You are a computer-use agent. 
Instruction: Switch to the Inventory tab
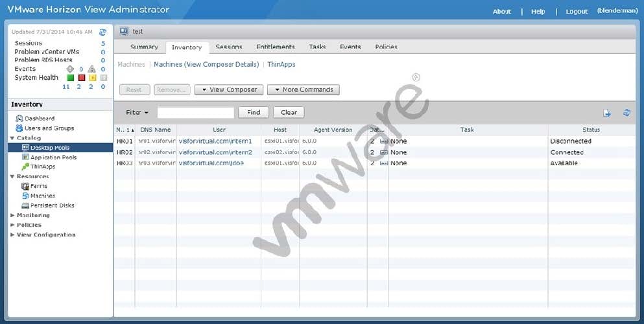(x=187, y=47)
